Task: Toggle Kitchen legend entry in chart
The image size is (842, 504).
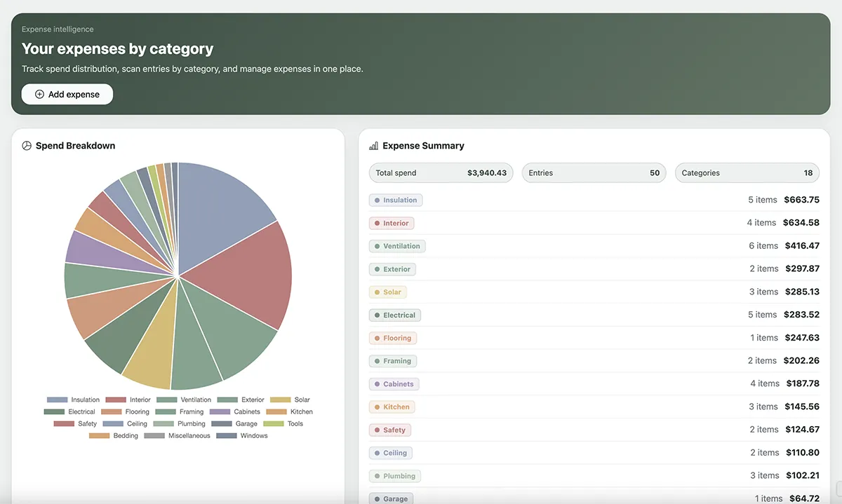Action: [x=289, y=411]
